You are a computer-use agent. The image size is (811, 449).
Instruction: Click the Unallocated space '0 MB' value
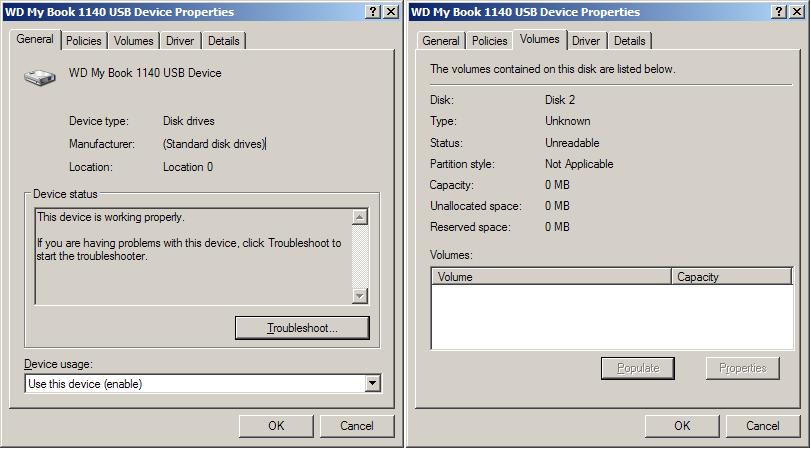(x=557, y=206)
